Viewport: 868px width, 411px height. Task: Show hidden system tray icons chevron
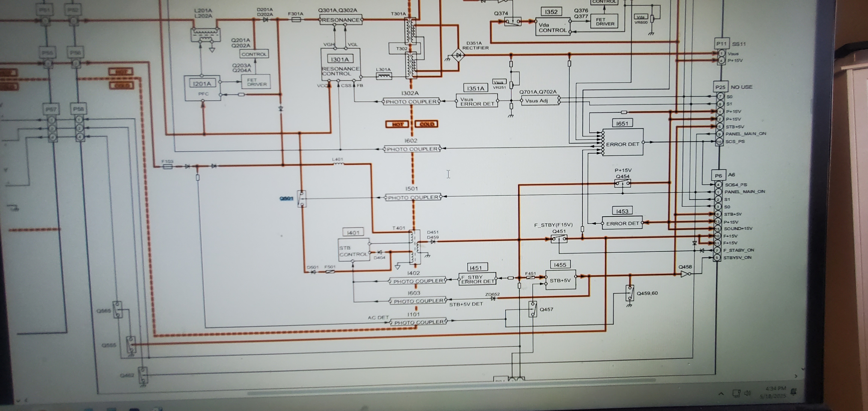click(x=721, y=393)
